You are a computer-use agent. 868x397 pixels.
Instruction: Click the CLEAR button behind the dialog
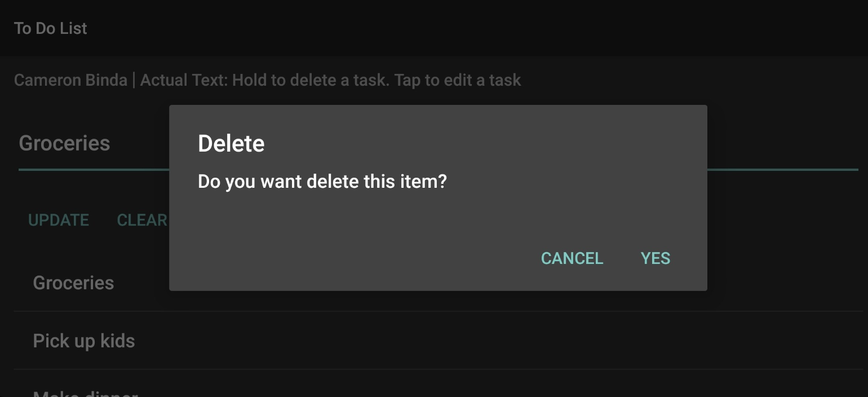click(x=142, y=220)
